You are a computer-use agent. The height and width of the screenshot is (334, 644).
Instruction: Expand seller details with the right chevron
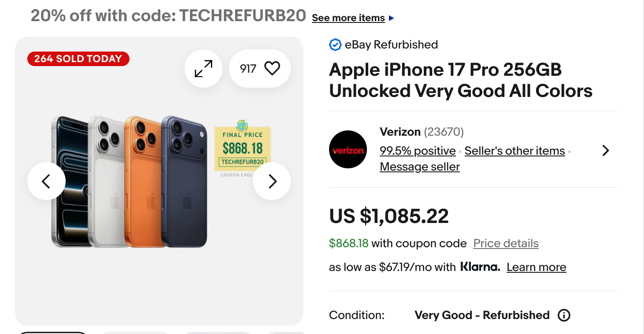pos(605,150)
